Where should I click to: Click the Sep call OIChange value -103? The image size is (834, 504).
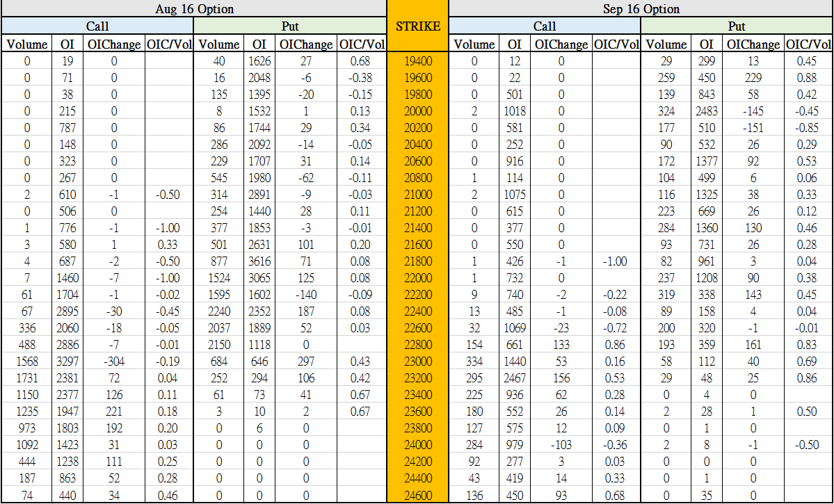point(561,445)
